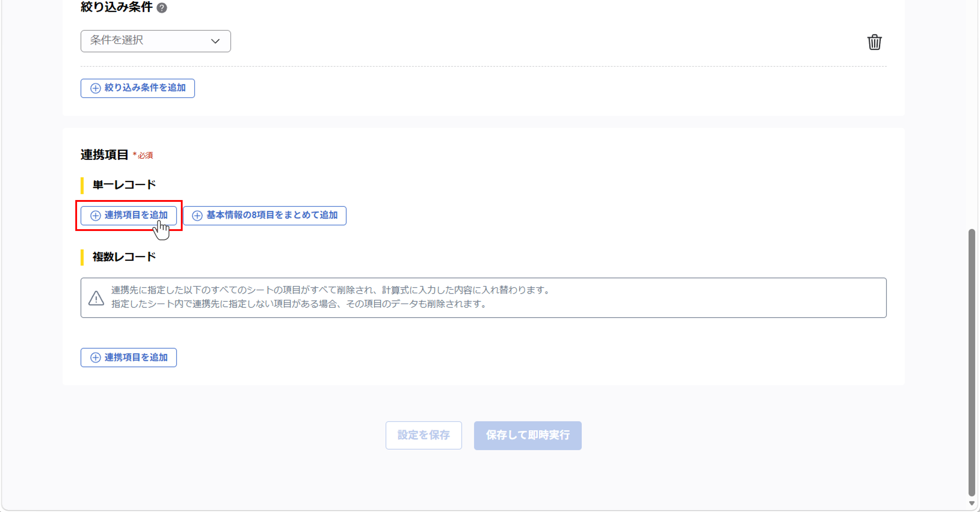Click the 連携項目 section heading
This screenshot has height=512, width=980.
pos(104,155)
